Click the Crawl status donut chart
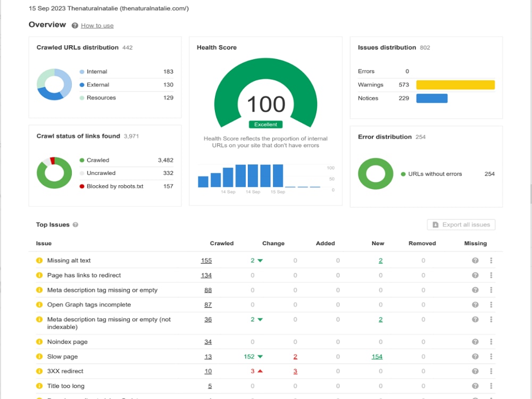 [54, 173]
